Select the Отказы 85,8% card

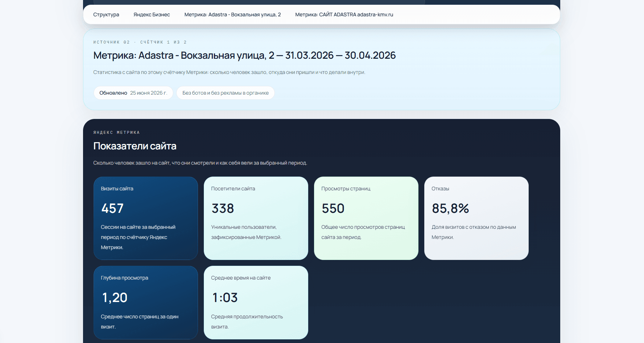point(476,218)
